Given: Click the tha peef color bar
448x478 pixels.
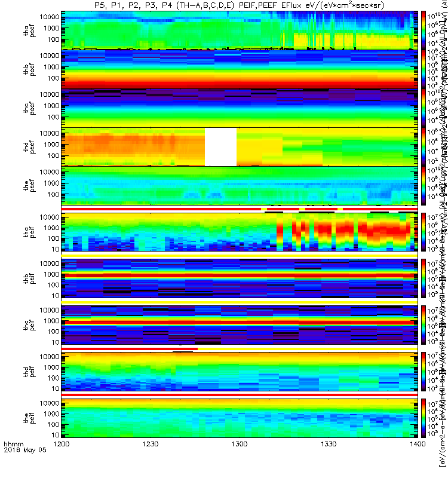Looking at the screenshot, I should [x=424, y=30].
